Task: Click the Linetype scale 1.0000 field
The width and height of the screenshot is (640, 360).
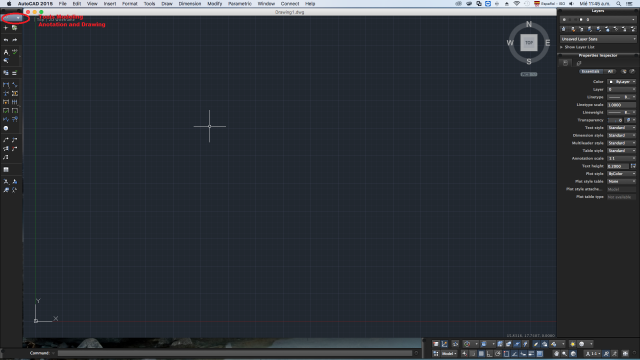Action: pos(621,105)
